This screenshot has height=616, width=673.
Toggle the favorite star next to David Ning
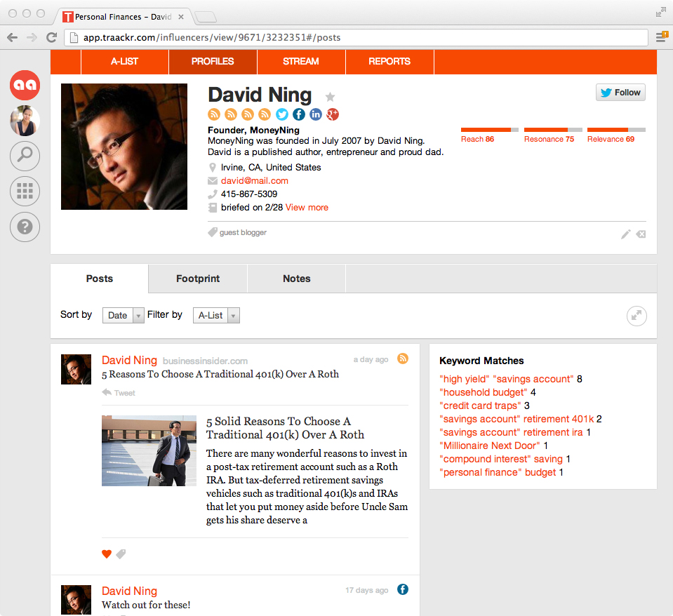(x=330, y=97)
